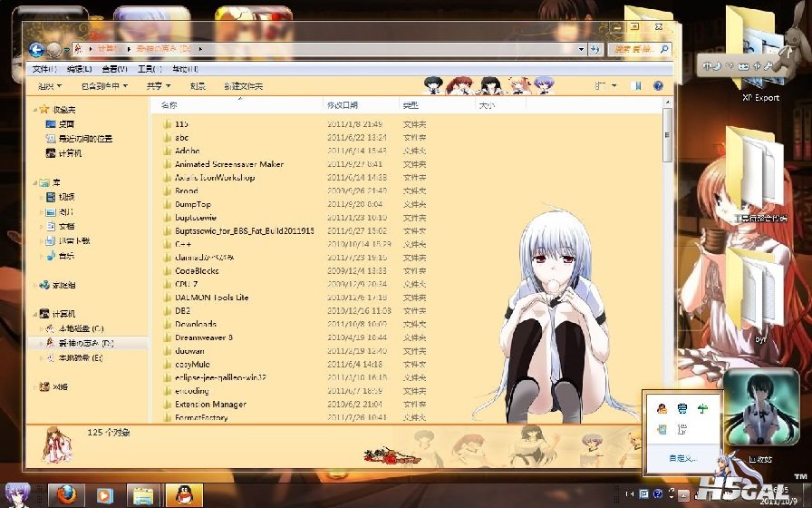Click the media player taskbar icon
This screenshot has height=508, width=812.
click(104, 495)
